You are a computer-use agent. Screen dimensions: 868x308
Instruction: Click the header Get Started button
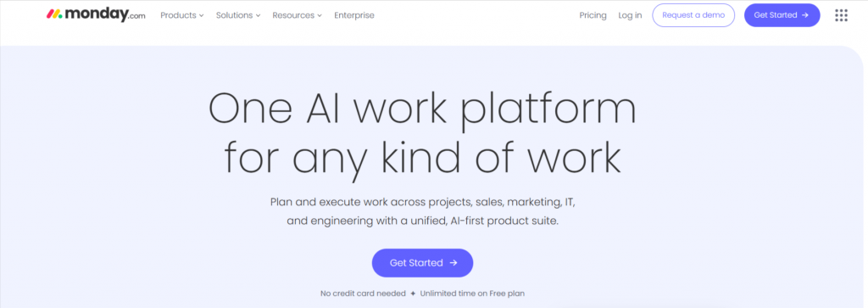782,15
